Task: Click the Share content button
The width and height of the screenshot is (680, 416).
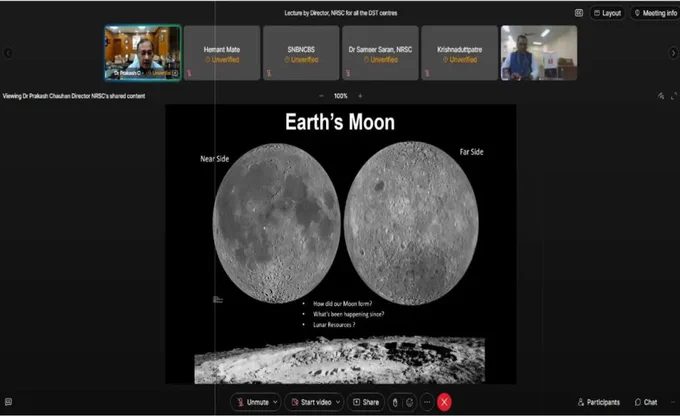Action: point(366,403)
